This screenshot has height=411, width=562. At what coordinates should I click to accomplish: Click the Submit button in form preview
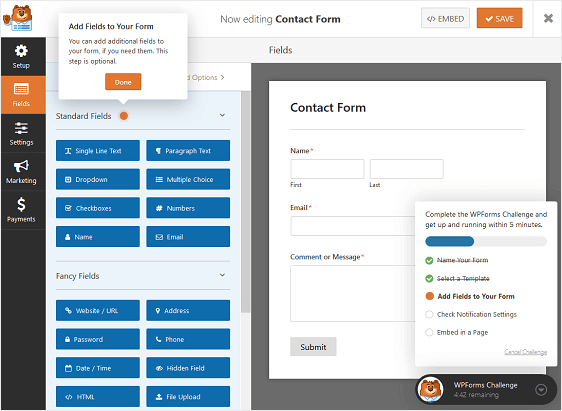313,347
